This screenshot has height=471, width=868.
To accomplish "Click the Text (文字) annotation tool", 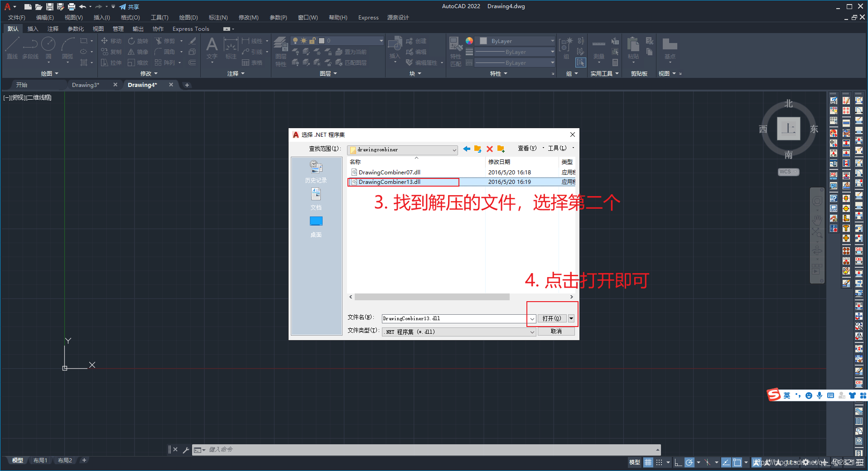I will (x=212, y=48).
